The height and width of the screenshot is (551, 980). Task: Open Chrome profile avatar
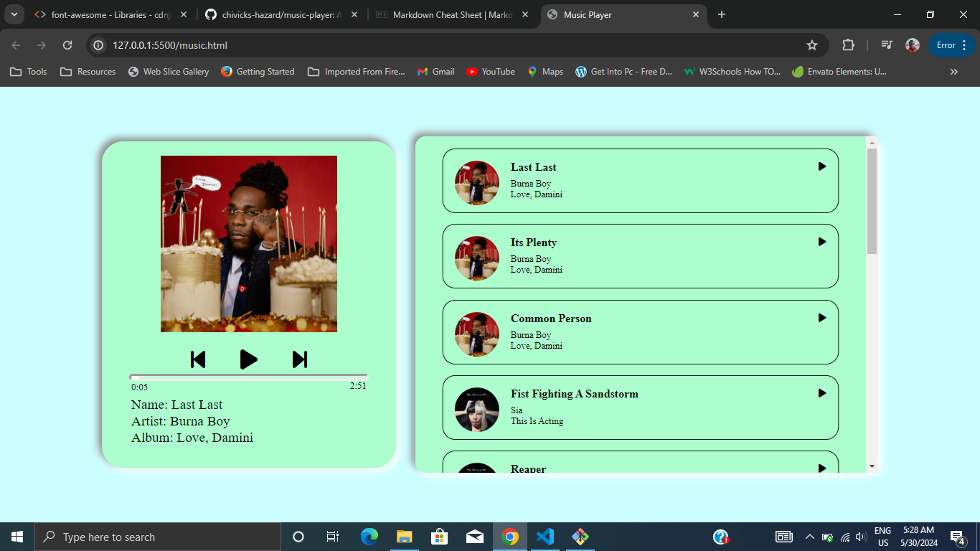[x=913, y=45]
